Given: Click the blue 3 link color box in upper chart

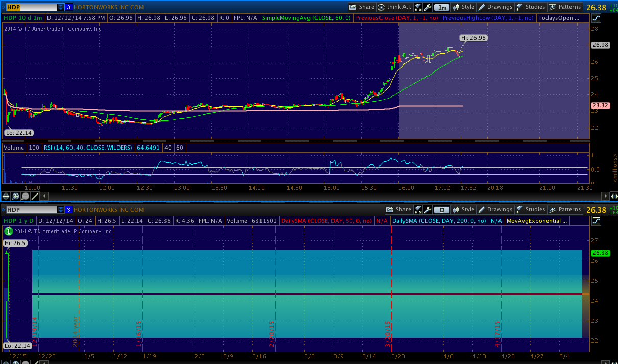Looking at the screenshot, I should [69, 7].
